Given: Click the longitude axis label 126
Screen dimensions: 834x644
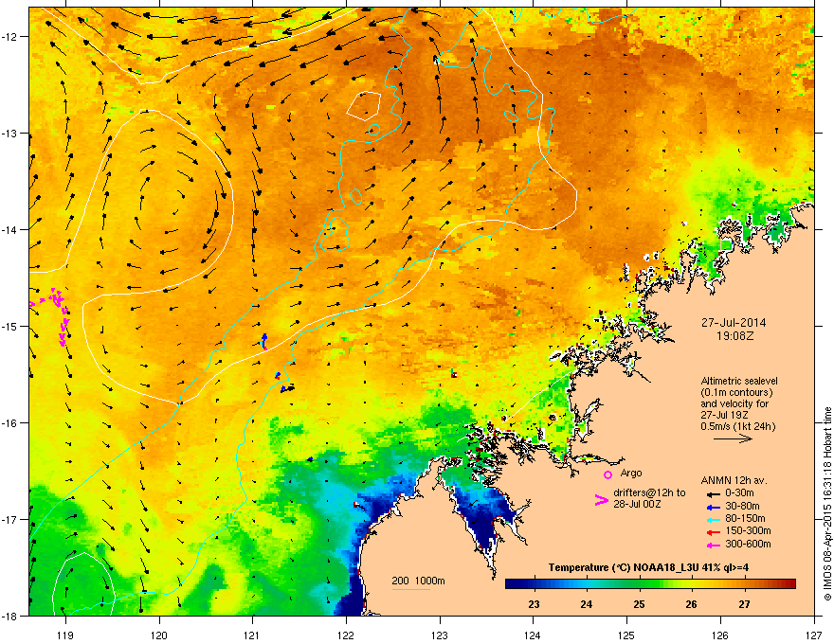Looking at the screenshot, I should click(720, 635).
